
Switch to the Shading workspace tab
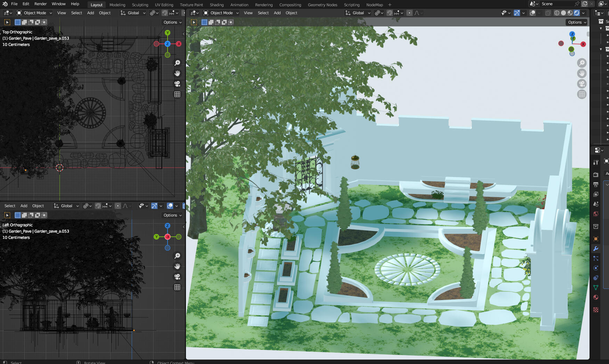(217, 5)
